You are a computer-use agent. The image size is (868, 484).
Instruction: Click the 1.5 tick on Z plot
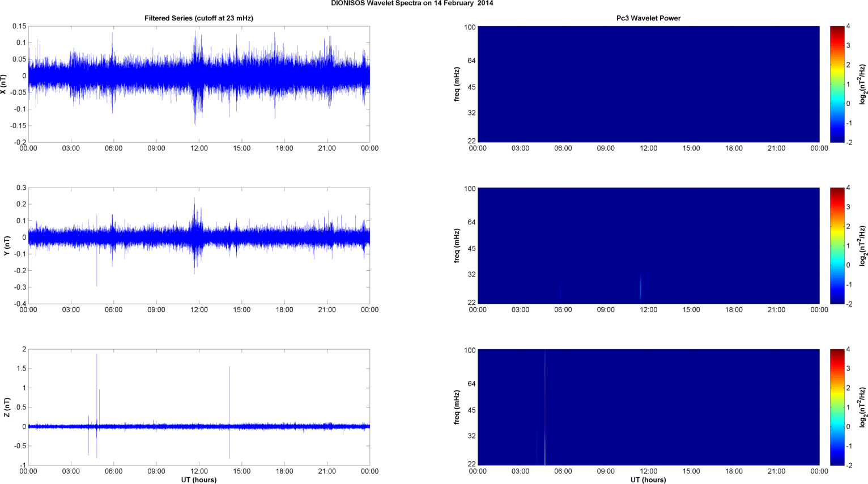coord(21,368)
